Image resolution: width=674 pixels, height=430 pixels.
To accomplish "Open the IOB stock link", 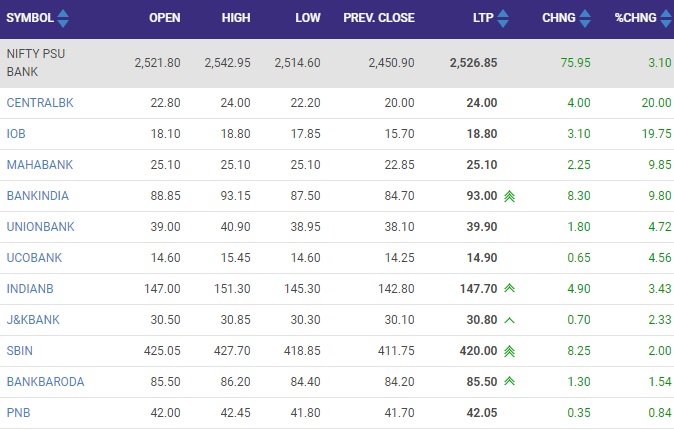I will click(x=16, y=134).
